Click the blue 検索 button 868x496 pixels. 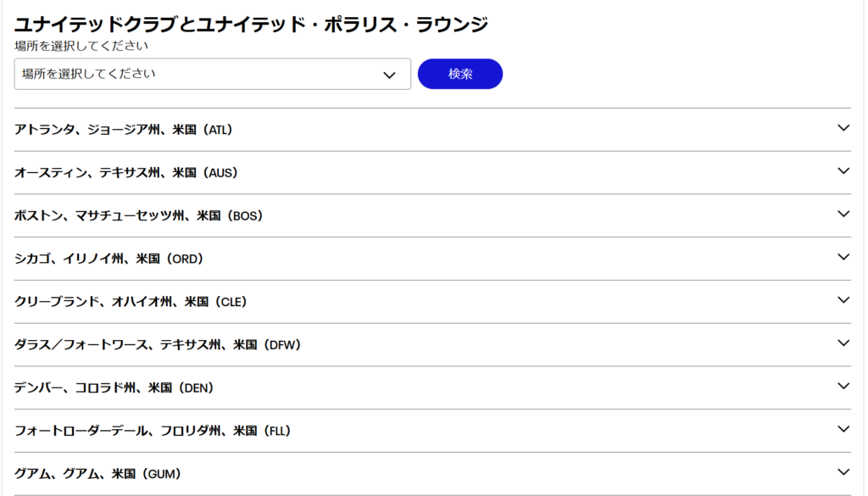point(460,74)
